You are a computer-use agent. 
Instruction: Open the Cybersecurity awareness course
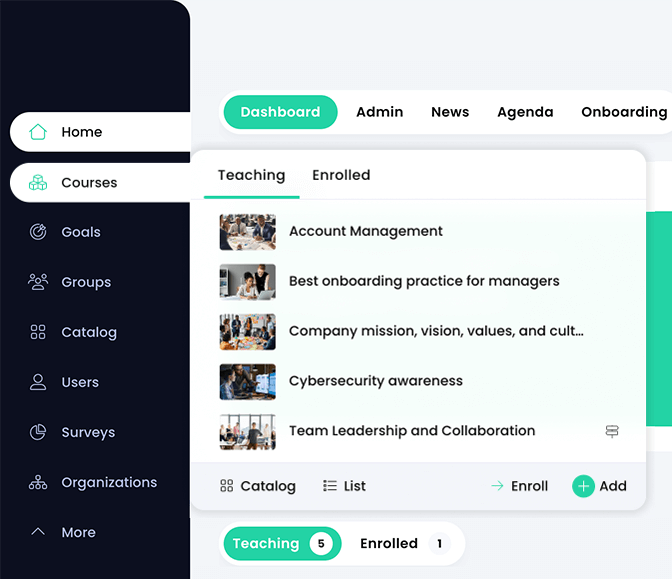[x=375, y=381]
